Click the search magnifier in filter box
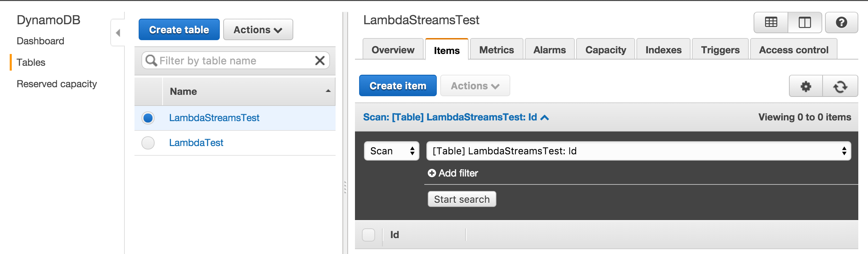This screenshot has height=254, width=868. 150,60
